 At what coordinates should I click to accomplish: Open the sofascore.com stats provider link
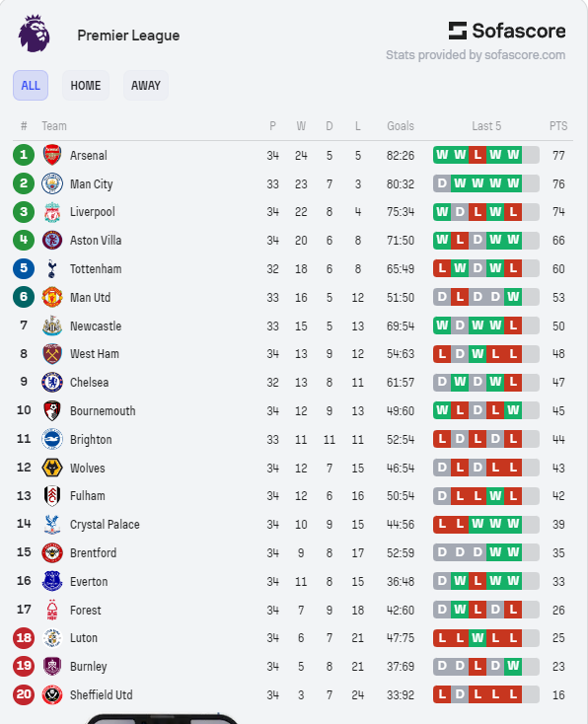pyautogui.click(x=476, y=55)
